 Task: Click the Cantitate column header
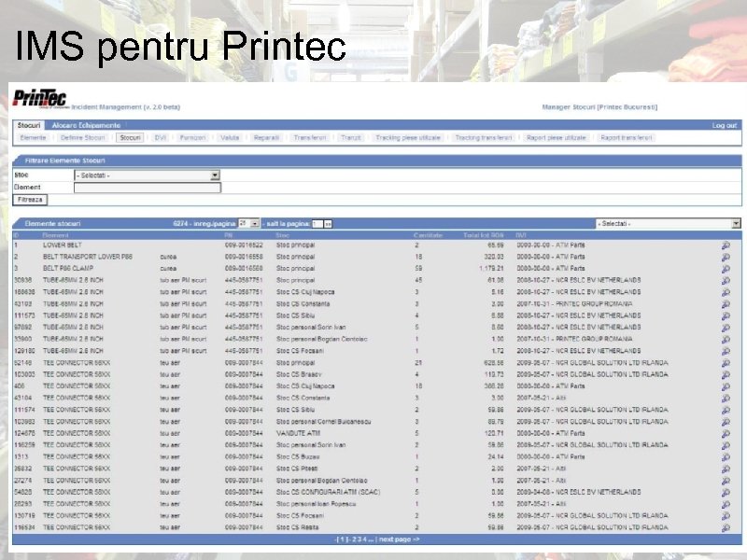pos(429,235)
